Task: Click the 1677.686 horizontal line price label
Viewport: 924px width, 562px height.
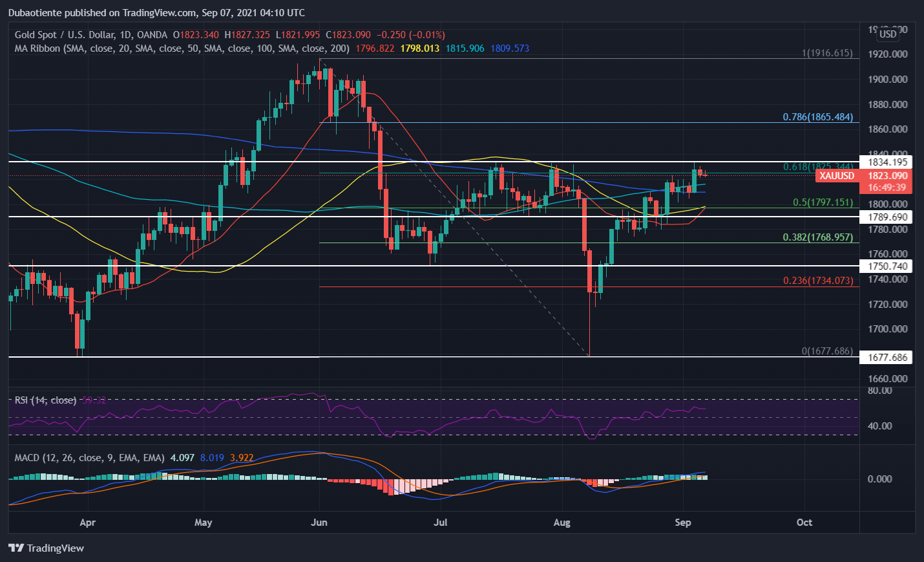Action: click(887, 358)
